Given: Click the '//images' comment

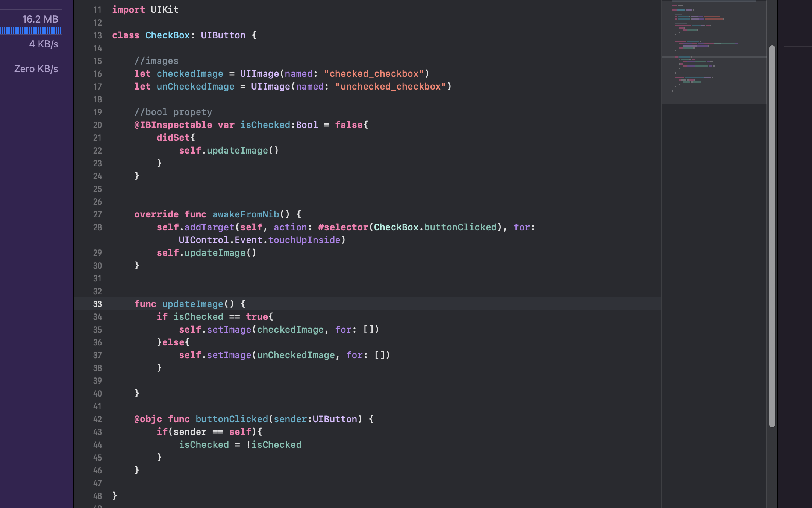Looking at the screenshot, I should tap(156, 61).
